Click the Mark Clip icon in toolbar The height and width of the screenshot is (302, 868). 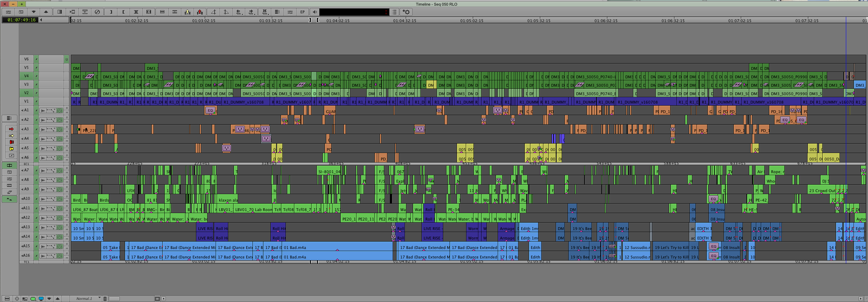[x=136, y=12]
